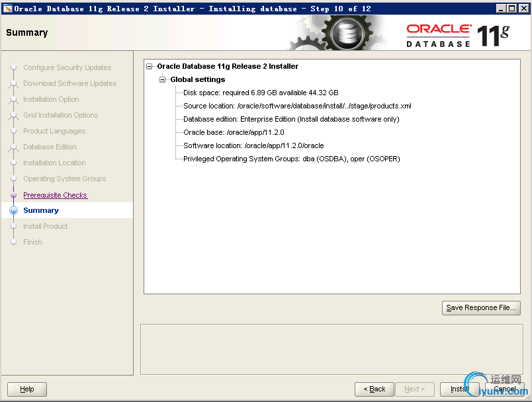Click the Install button
This screenshot has width=532, height=402.
pos(459,389)
